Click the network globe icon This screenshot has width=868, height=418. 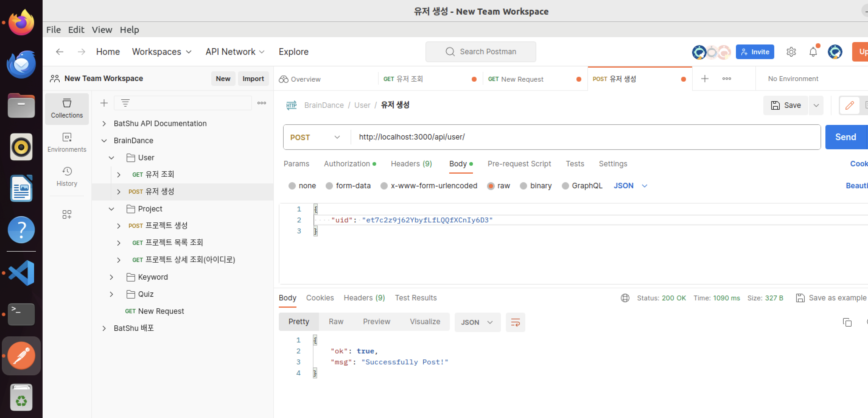pyautogui.click(x=625, y=298)
